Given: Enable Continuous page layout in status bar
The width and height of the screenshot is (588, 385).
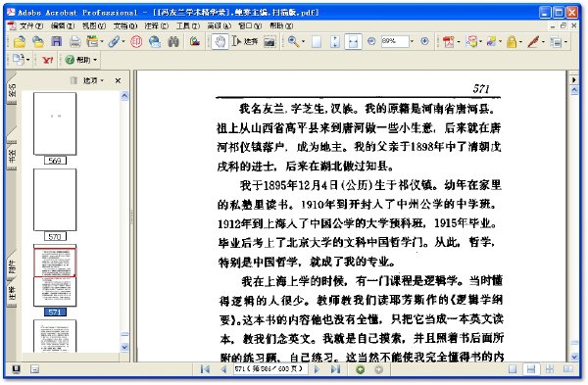Looking at the screenshot, I should [x=531, y=369].
